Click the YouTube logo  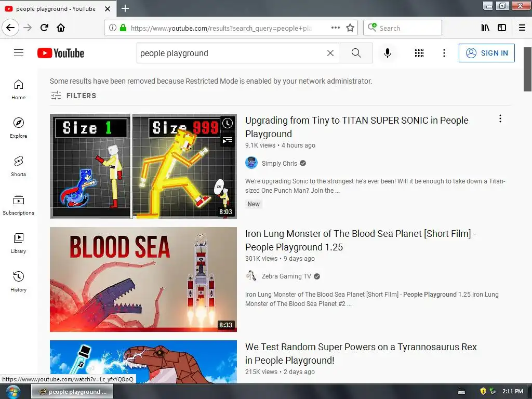click(x=61, y=53)
